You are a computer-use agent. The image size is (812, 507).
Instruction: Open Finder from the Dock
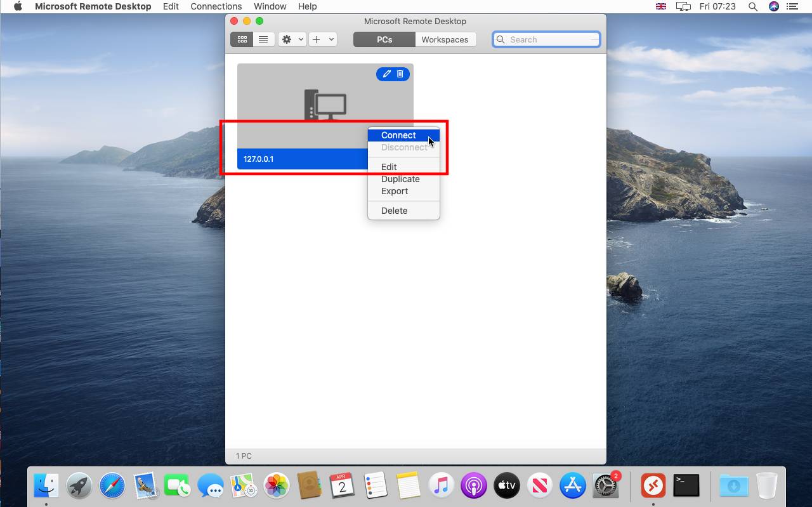[x=46, y=486]
